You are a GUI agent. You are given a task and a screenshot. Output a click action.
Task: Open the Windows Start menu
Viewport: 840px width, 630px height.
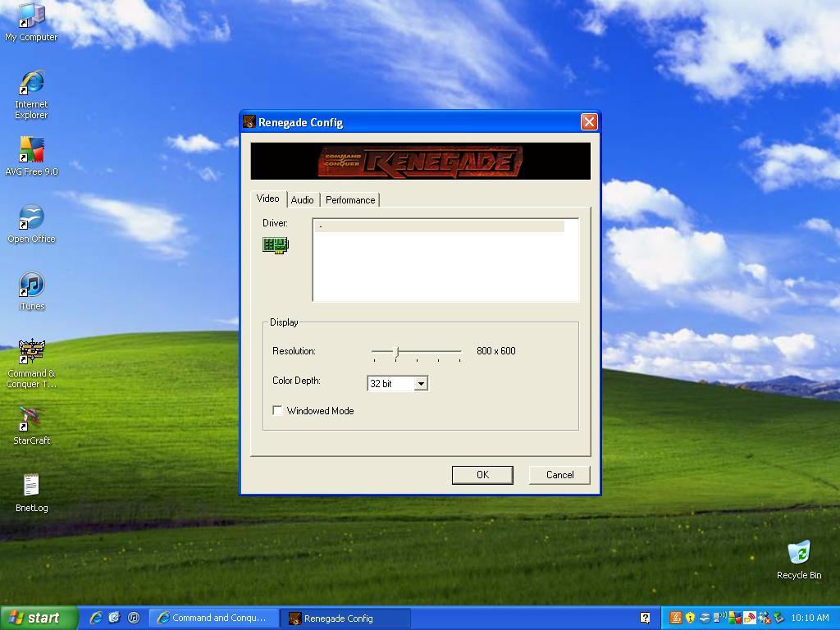coord(39,618)
